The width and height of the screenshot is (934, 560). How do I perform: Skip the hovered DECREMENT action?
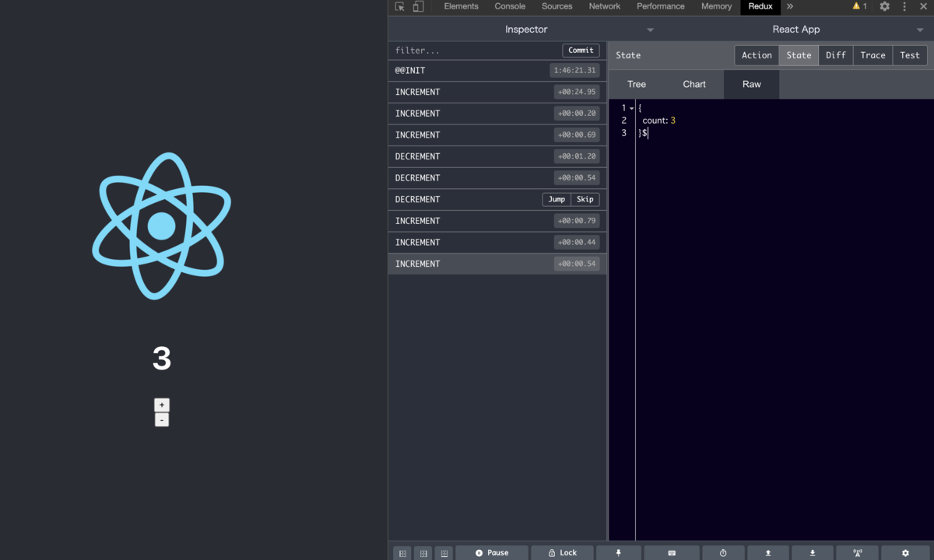click(585, 199)
